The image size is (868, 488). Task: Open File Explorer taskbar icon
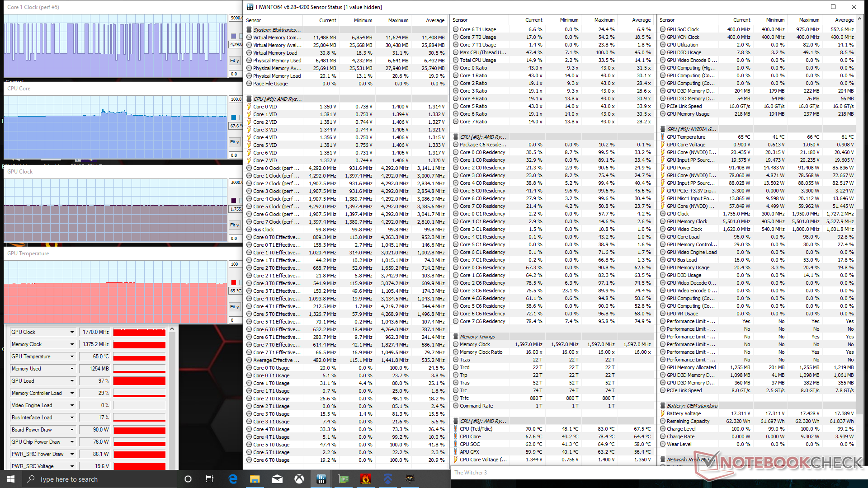(255, 479)
